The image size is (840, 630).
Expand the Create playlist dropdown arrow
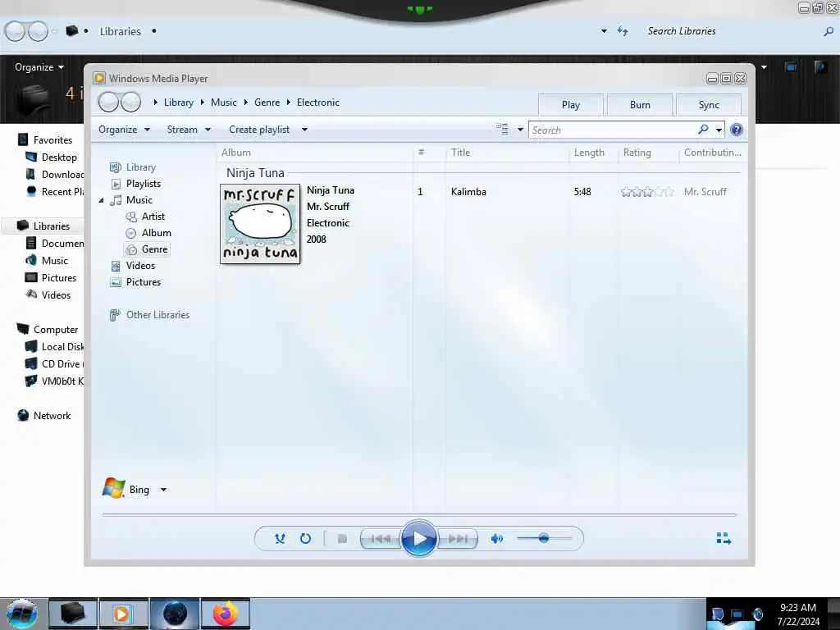304,130
